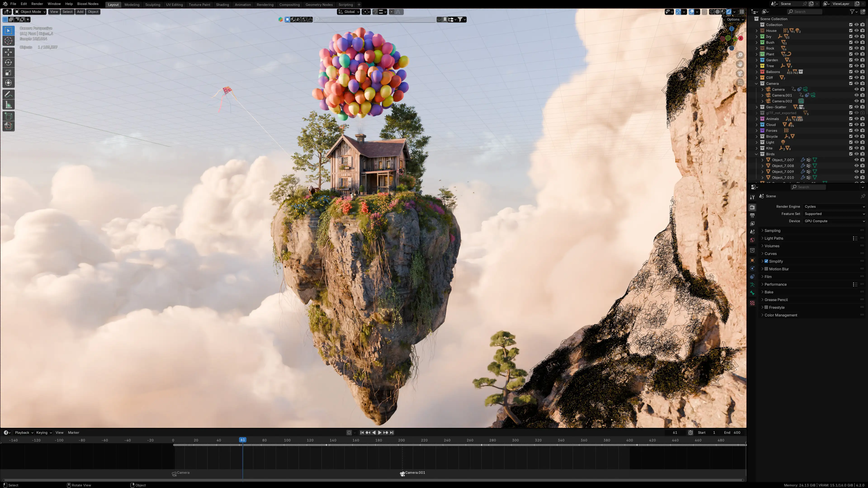Collapse the Birds collection
This screenshot has height=488, width=868.
coord(757,154)
